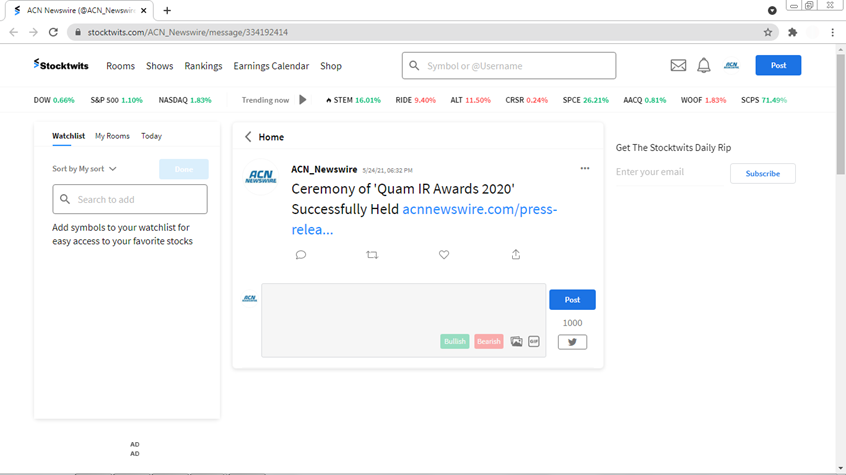
Task: Toggle the Twitter share button
Action: 572,342
